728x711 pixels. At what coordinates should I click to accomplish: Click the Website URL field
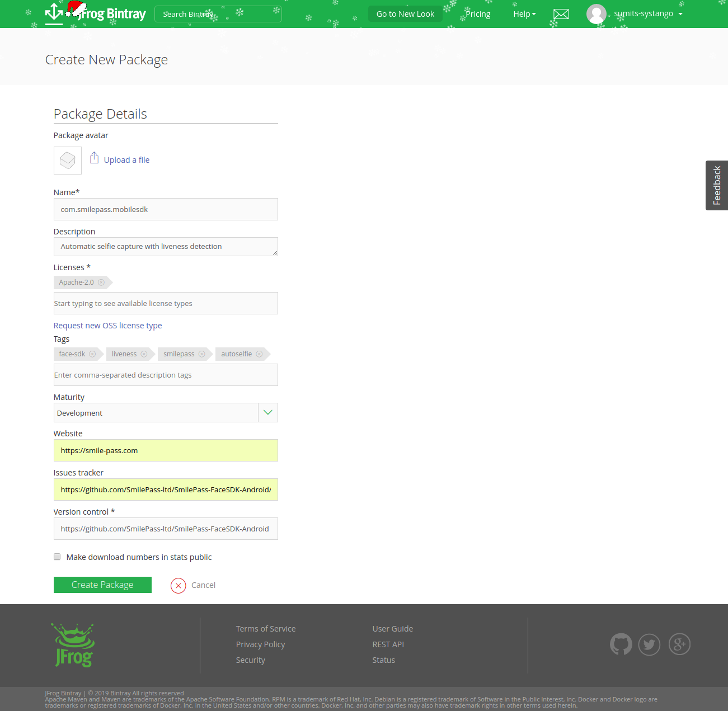click(166, 450)
